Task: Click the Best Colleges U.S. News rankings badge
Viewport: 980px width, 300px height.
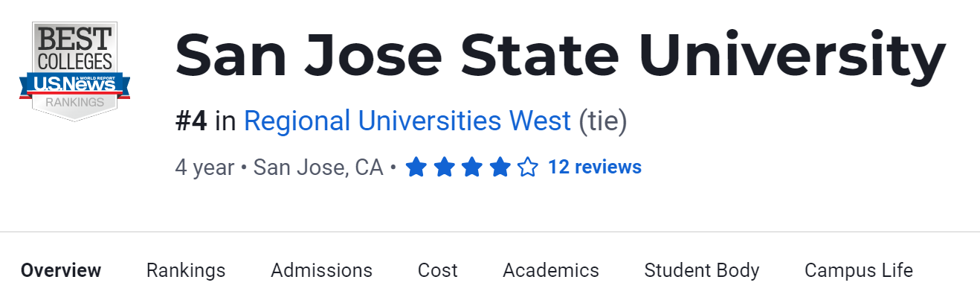Action: (74, 71)
